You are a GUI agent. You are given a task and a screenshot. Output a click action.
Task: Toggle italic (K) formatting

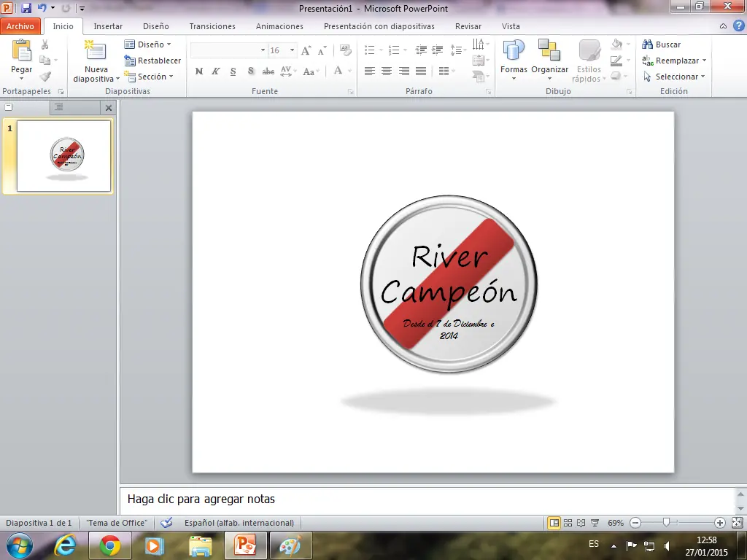point(216,71)
